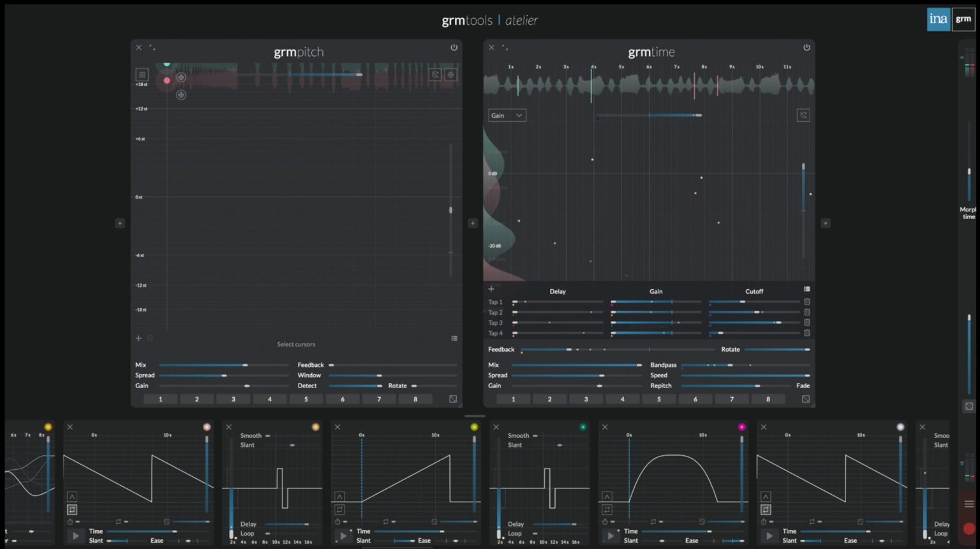
Task: Click grm logo at top right
Action: tap(963, 19)
